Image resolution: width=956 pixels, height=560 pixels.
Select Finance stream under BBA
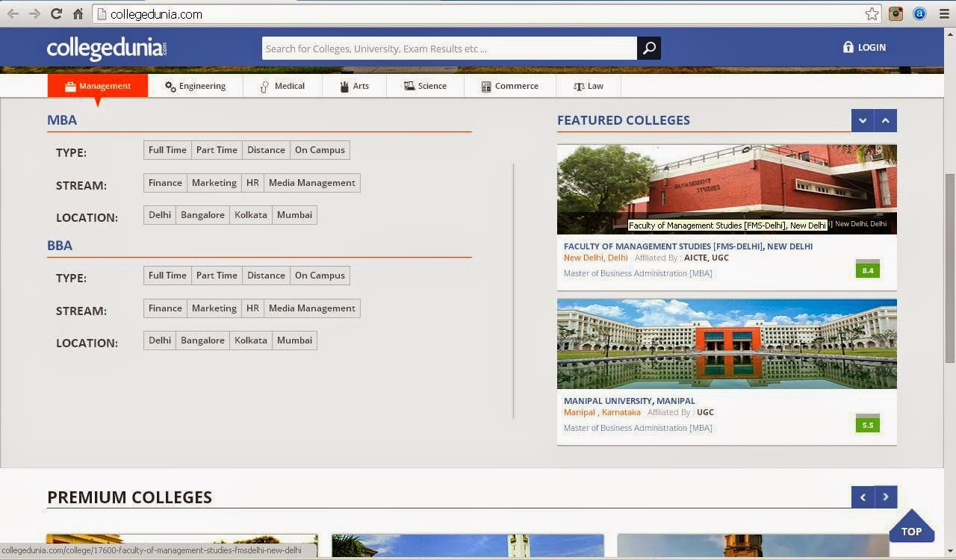pos(165,308)
